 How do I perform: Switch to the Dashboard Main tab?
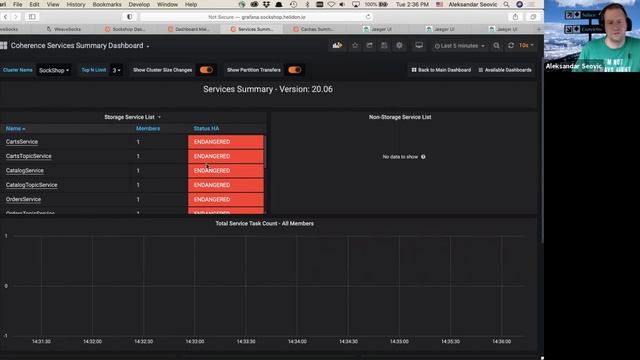[189, 29]
